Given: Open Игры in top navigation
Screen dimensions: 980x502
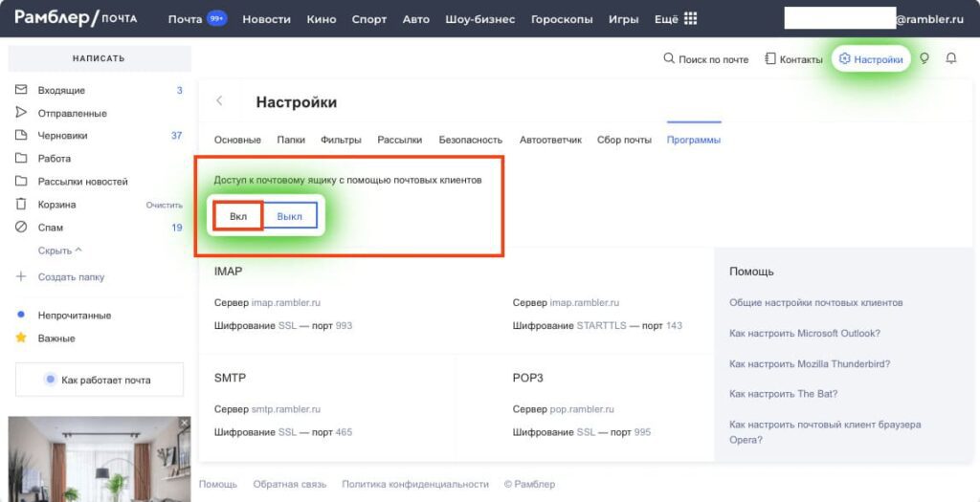Looking at the screenshot, I should tap(624, 19).
